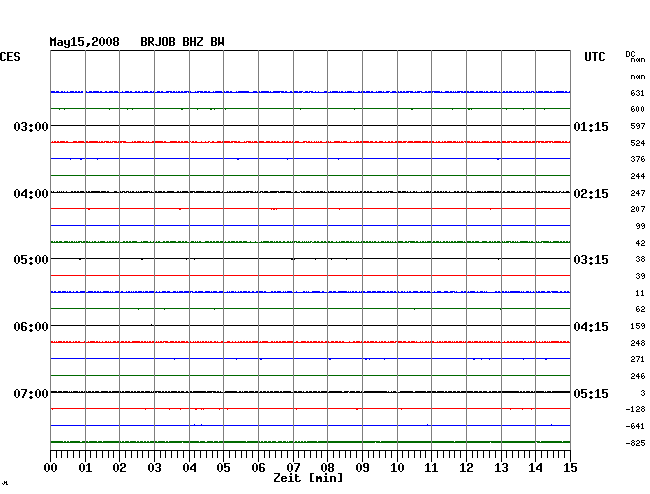
Task: Select the station label BRJOB BHZ BW
Action: tap(182, 42)
